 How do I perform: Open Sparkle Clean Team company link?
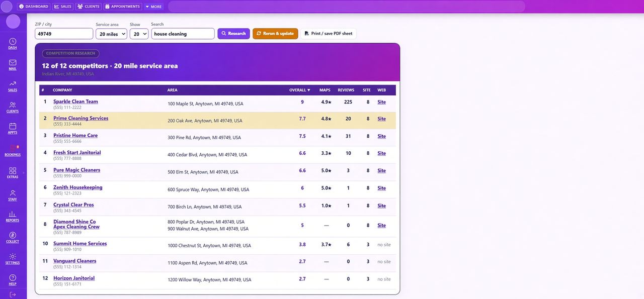(x=75, y=102)
